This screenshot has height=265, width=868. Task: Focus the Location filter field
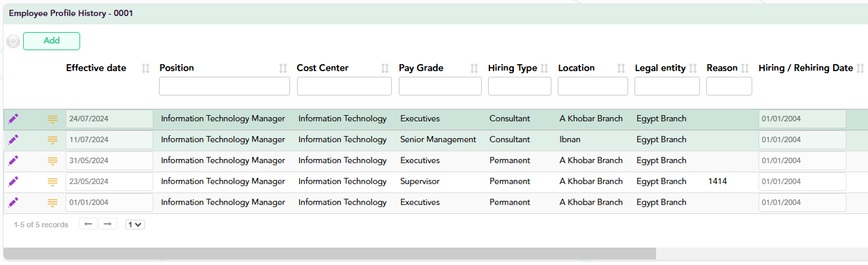[x=593, y=86]
